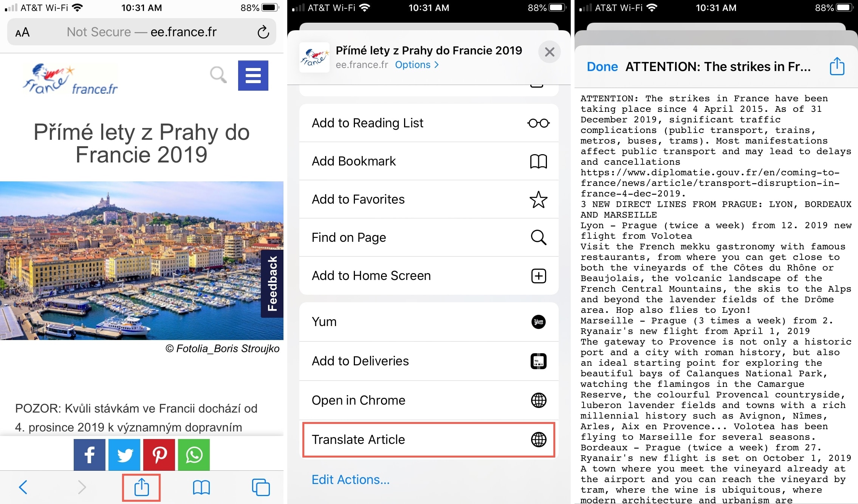This screenshot has width=858, height=504.
Task: Select Open in Chrome option
Action: 428,401
